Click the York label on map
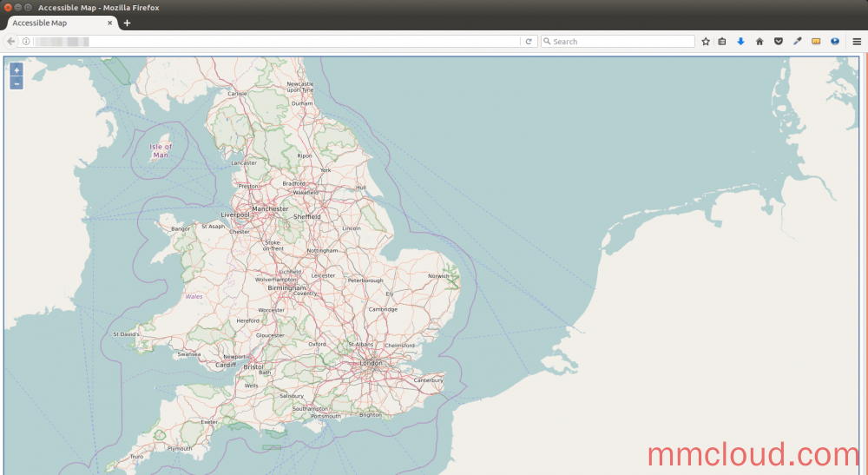This screenshot has height=475, width=868. coord(325,170)
